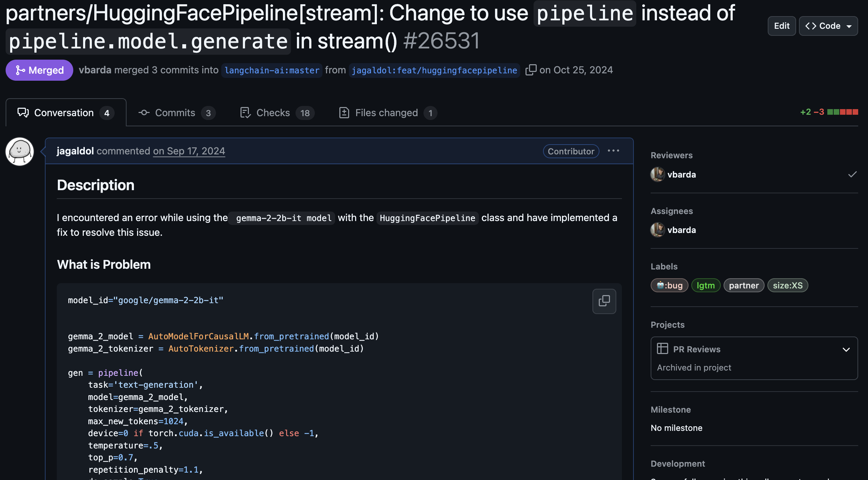
Task: Click the Assignees section heading
Action: click(672, 211)
